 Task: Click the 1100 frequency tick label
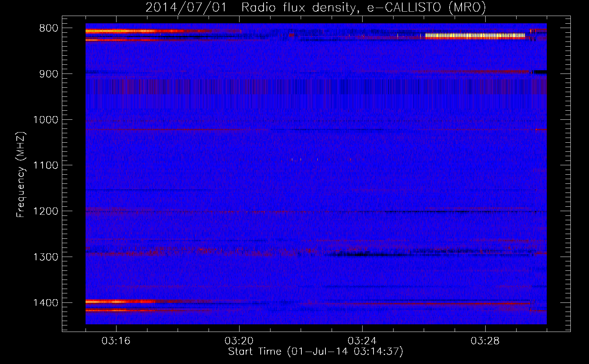[46, 166]
